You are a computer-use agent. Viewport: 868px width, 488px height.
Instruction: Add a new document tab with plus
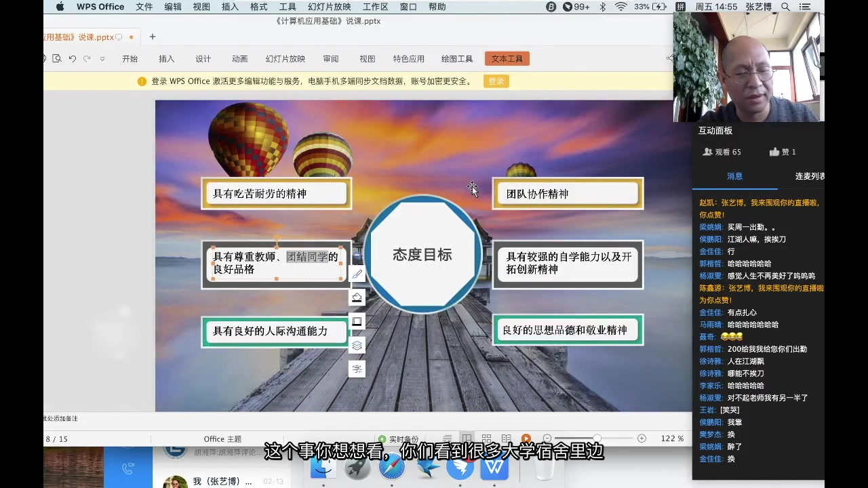(x=153, y=37)
